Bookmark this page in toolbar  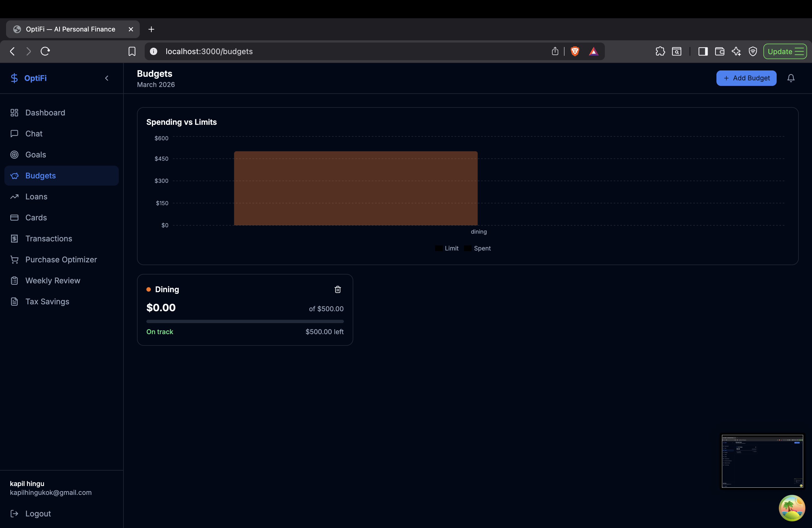tap(132, 51)
